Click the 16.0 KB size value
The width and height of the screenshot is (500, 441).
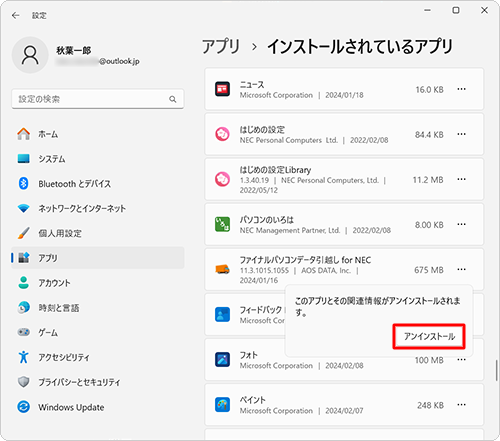pos(429,90)
